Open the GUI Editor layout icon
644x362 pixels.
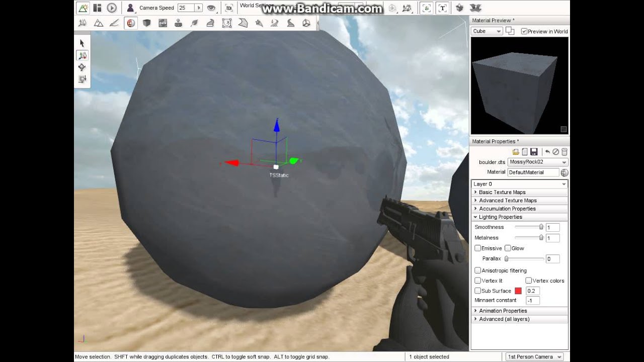(98, 8)
